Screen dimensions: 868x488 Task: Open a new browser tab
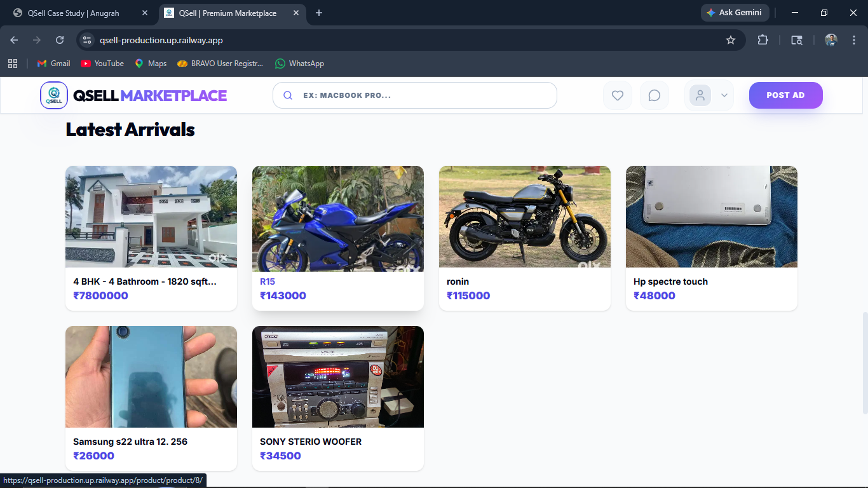tap(319, 13)
